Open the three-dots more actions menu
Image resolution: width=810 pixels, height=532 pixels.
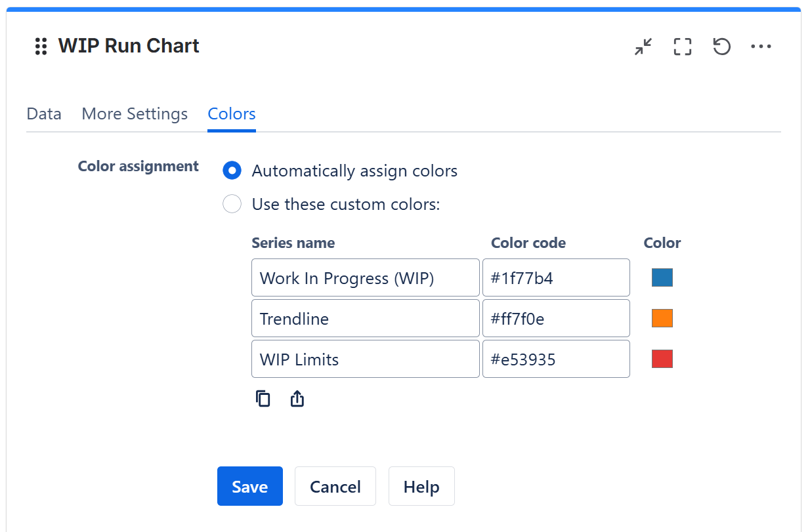761,47
